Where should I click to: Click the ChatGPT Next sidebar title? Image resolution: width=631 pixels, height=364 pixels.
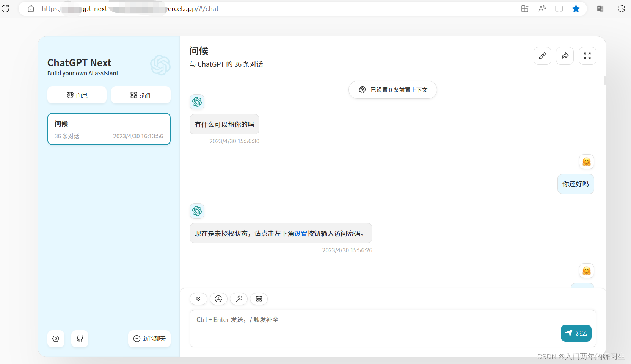tap(79, 63)
